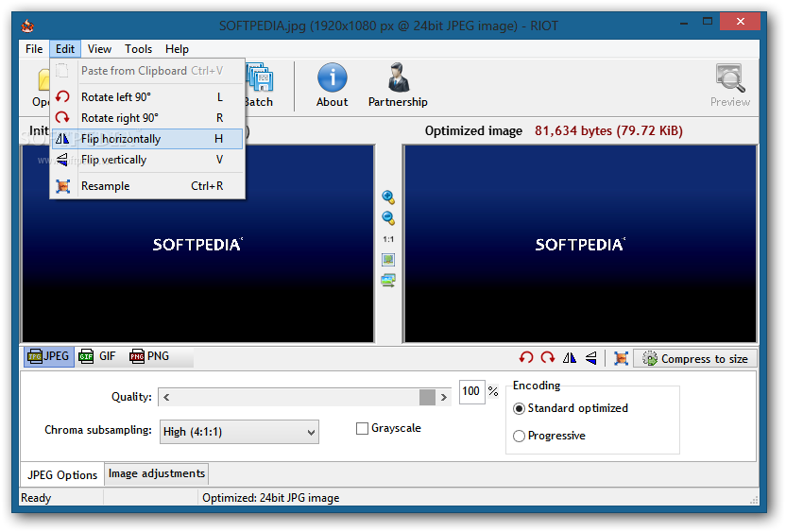Increase quality with the slider's right arrow
The image size is (786, 532).
[x=444, y=397]
